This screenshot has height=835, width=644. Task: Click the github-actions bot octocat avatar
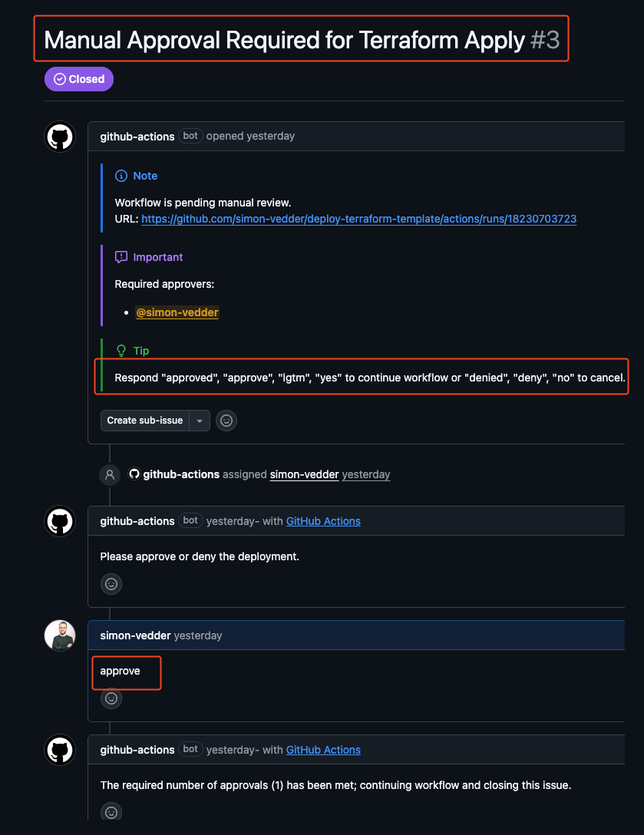click(x=59, y=137)
